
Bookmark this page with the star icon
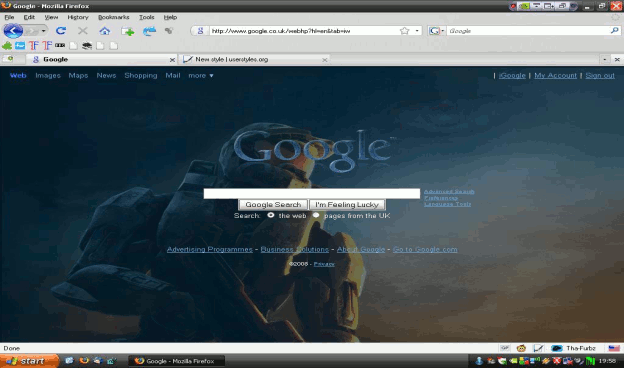coord(404,31)
